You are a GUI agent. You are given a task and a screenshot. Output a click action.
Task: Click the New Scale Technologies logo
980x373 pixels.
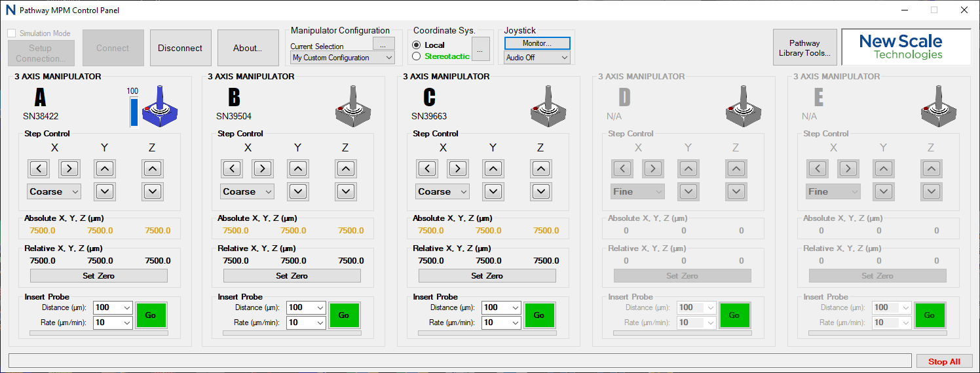907,47
